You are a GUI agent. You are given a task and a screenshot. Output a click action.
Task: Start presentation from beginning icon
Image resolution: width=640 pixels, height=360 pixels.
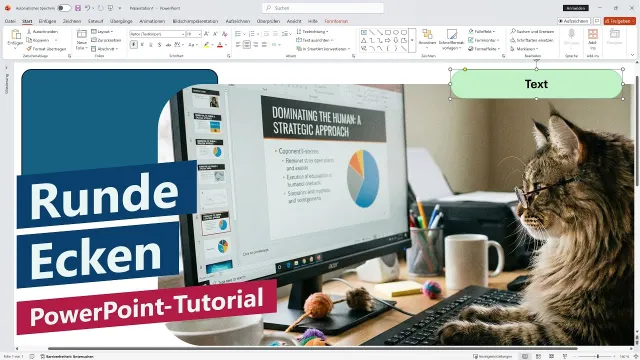[110, 8]
